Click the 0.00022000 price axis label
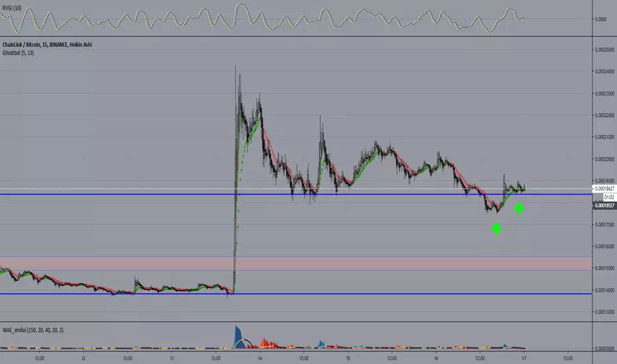Image resolution: width=617 pixels, height=364 pixels. tap(604, 115)
